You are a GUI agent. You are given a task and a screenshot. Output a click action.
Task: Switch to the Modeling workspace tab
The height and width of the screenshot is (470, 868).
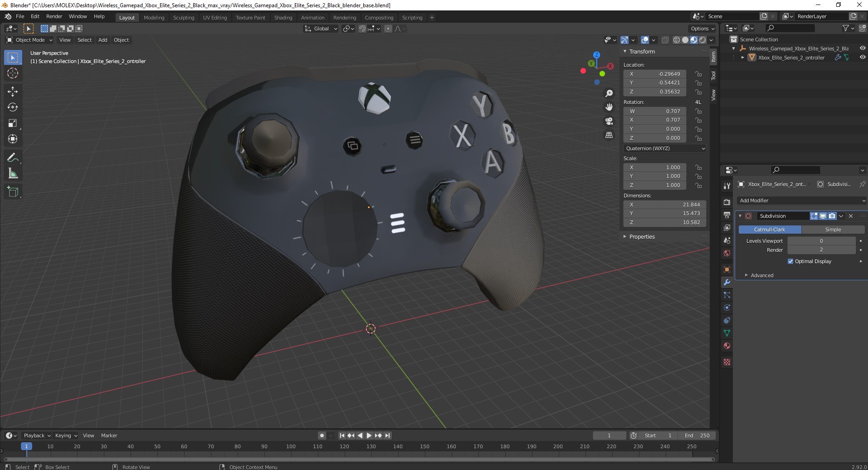point(154,18)
